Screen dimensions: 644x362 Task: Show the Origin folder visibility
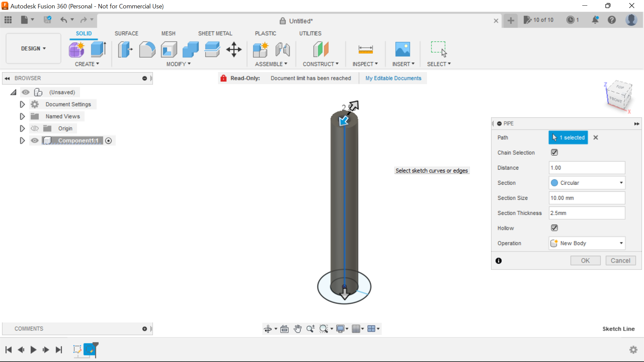point(35,128)
